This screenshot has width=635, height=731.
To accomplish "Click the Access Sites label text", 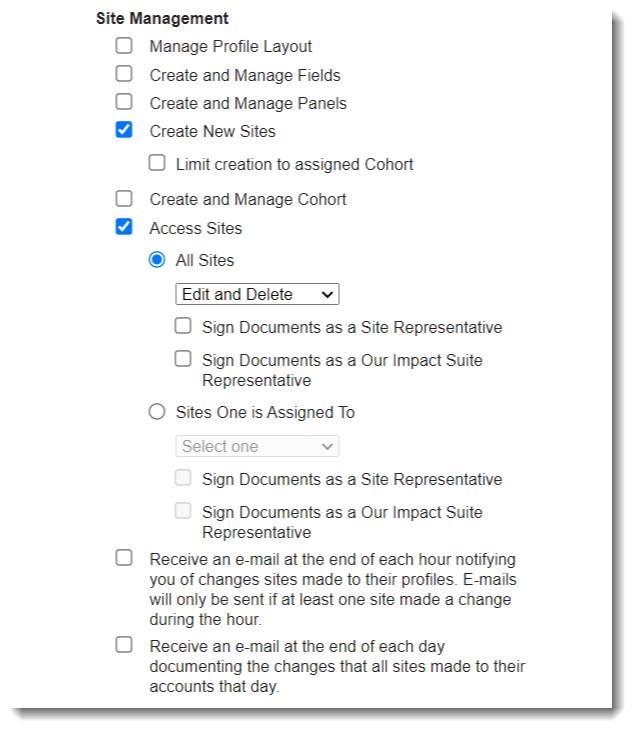I will pos(195,228).
